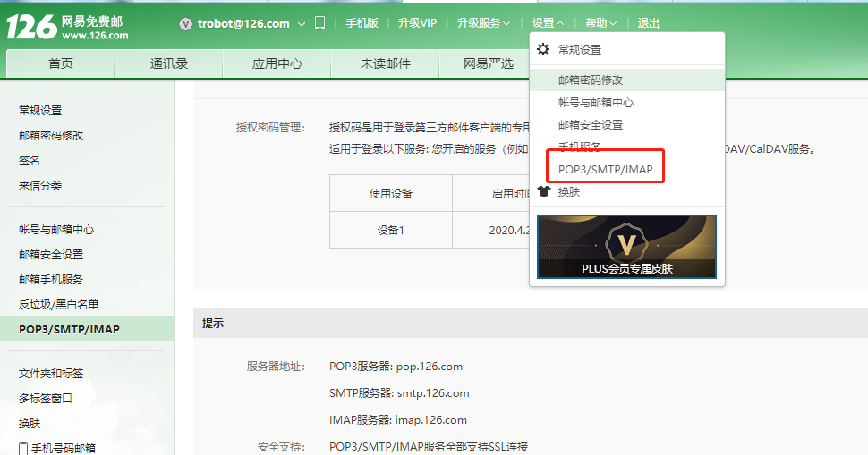
Task: Click the SMTP服务器: smtp.126.com text
Action: (x=399, y=393)
